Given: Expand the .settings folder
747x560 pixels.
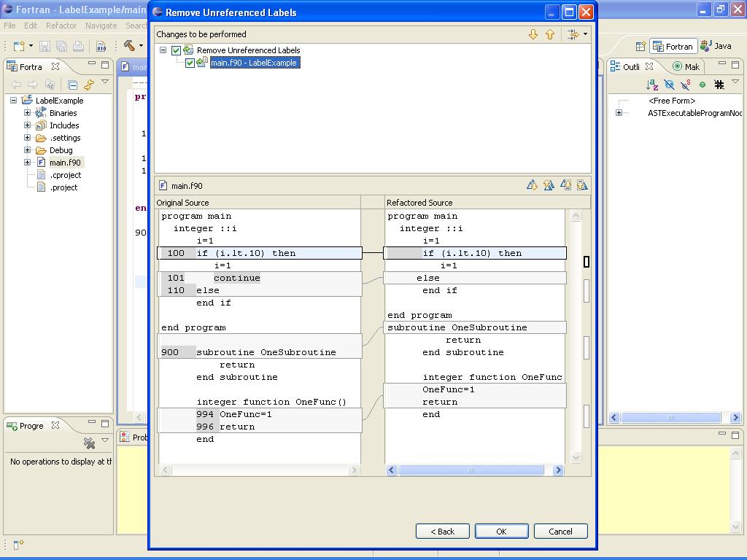Looking at the screenshot, I should [x=27, y=138].
